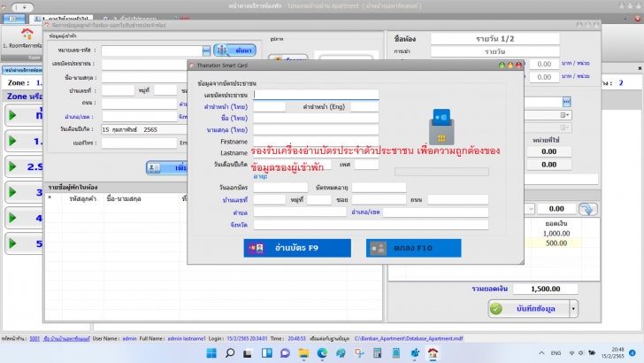Click the Chat icon on the taskbar
Screen dimensions: 644x363
[285, 353]
